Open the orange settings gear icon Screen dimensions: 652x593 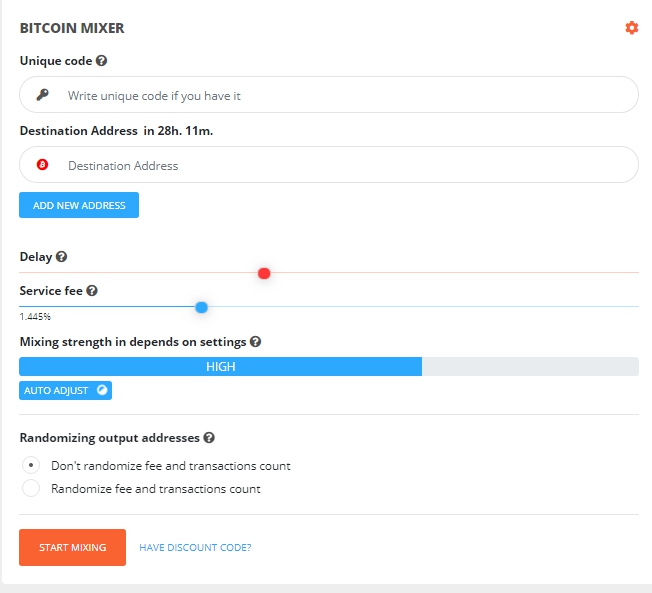pos(631,28)
